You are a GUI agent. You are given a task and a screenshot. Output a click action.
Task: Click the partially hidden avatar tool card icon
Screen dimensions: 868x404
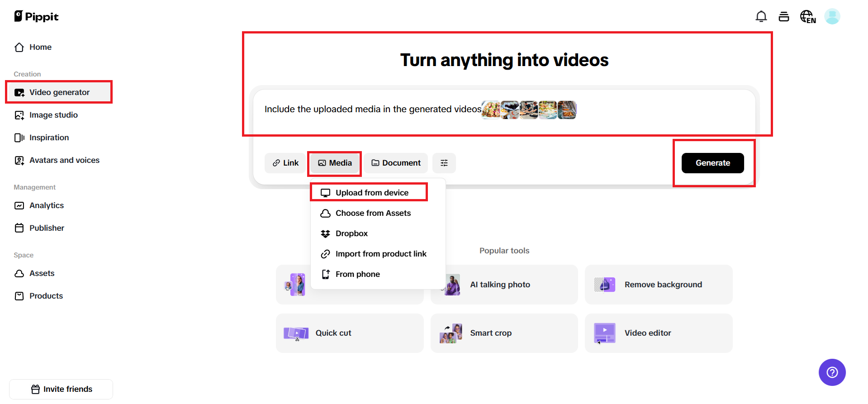point(295,285)
